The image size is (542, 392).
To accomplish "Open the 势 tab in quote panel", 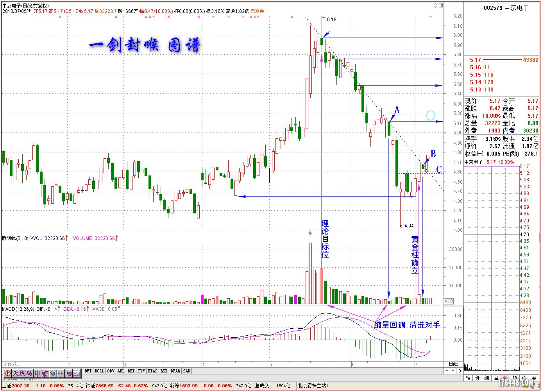I will pos(506,378).
